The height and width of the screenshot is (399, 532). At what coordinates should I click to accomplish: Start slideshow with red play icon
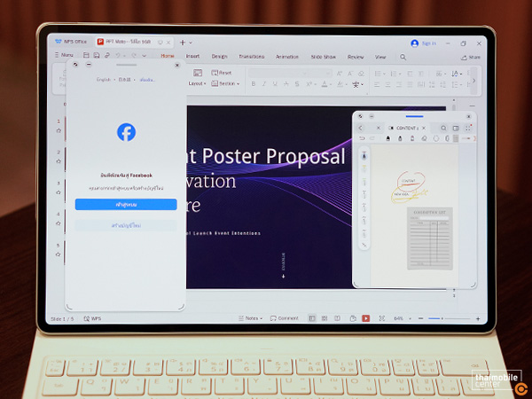click(x=365, y=318)
